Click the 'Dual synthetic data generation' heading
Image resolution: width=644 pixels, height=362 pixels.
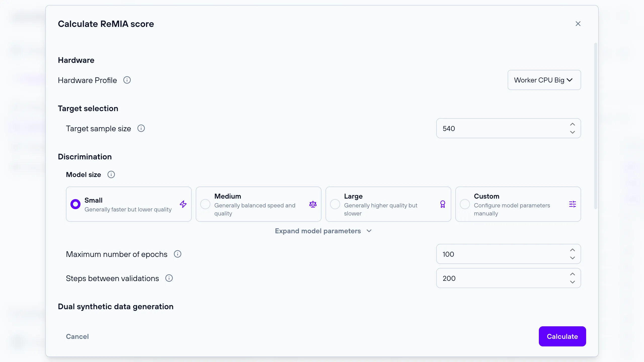(116, 306)
